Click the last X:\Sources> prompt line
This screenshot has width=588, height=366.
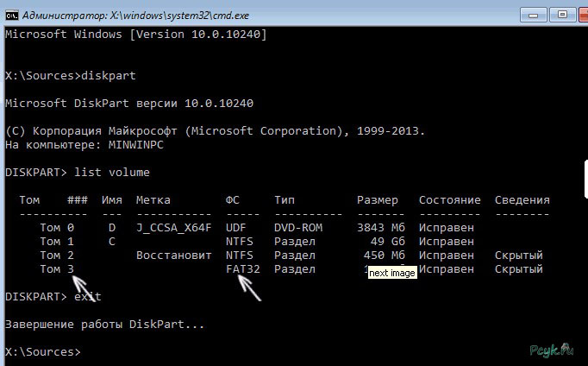[x=42, y=351]
